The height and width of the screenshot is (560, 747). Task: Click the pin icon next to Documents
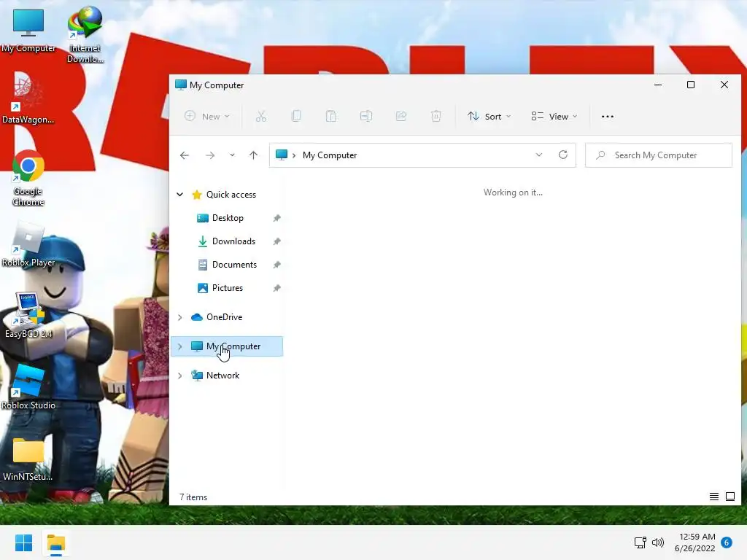(276, 265)
